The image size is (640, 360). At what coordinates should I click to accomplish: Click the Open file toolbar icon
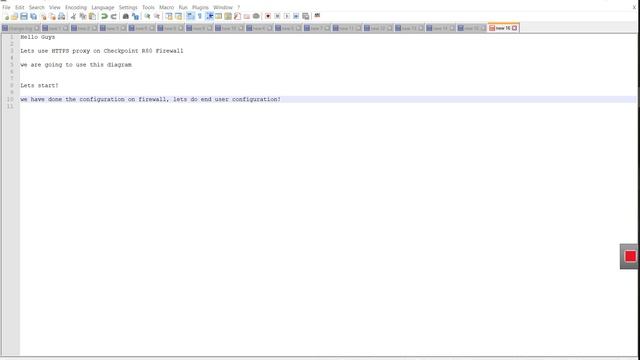[x=15, y=16]
